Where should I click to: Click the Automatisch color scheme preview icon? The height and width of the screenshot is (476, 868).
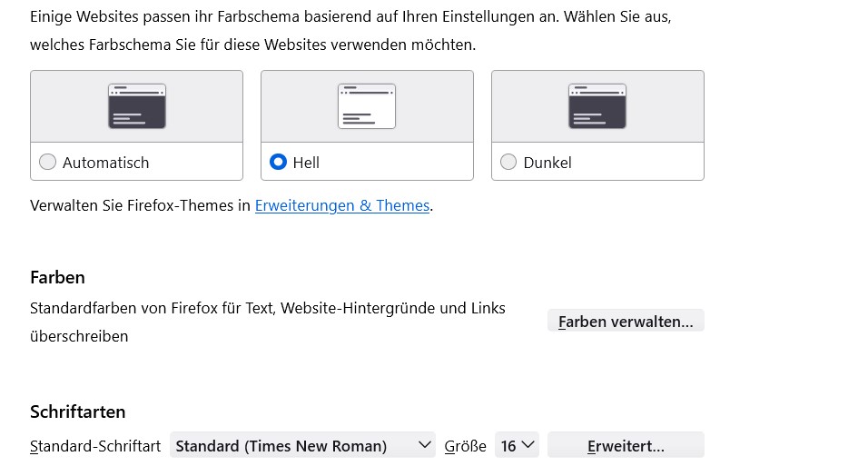(137, 106)
